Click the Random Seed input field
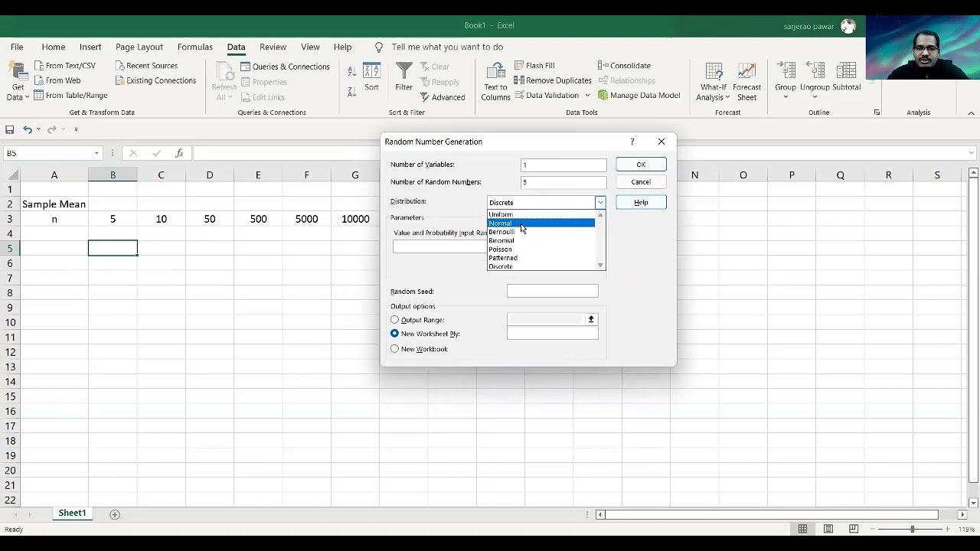The width and height of the screenshot is (980, 551). (552, 291)
